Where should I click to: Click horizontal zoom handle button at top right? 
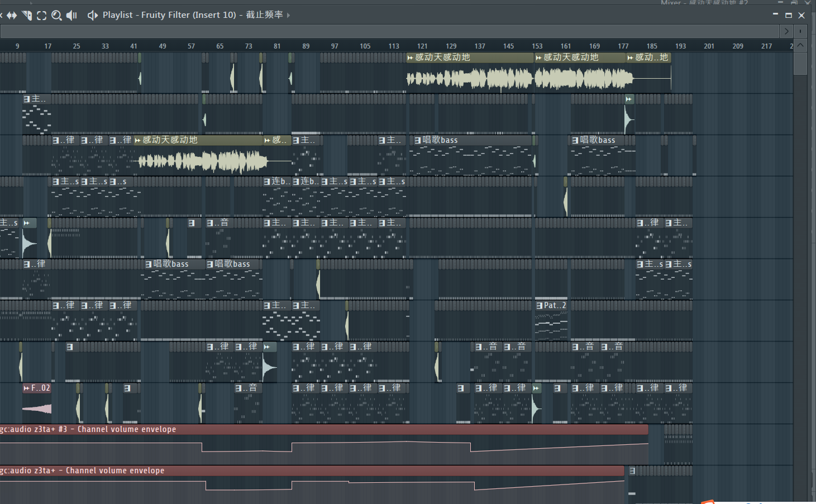click(801, 31)
